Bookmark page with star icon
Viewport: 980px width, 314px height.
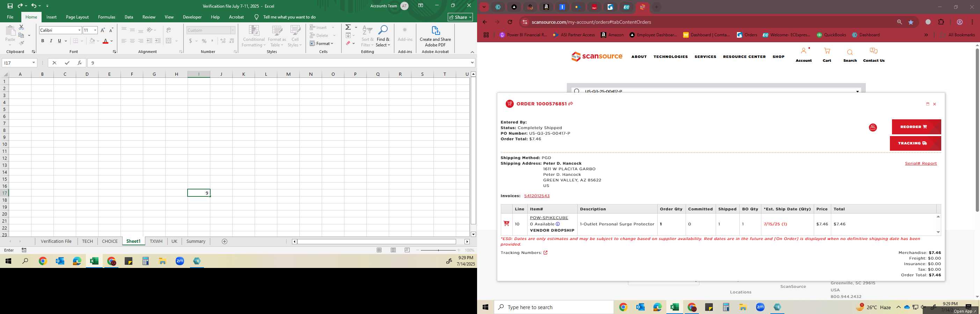coord(911,22)
